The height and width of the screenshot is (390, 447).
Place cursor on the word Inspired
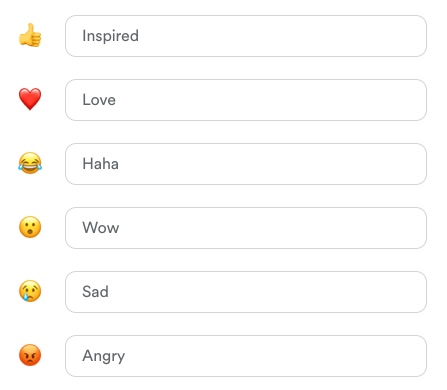pos(110,36)
